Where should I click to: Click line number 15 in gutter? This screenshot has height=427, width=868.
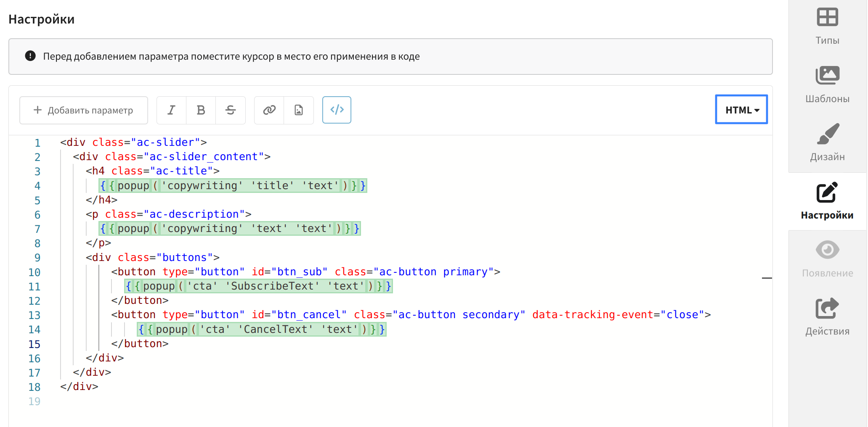(35, 344)
